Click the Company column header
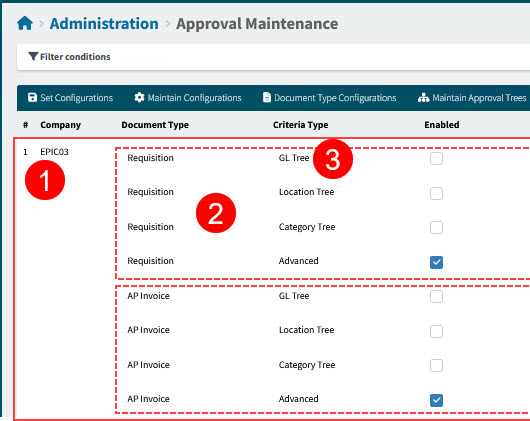Viewport: 530px width, 421px height. (x=61, y=125)
